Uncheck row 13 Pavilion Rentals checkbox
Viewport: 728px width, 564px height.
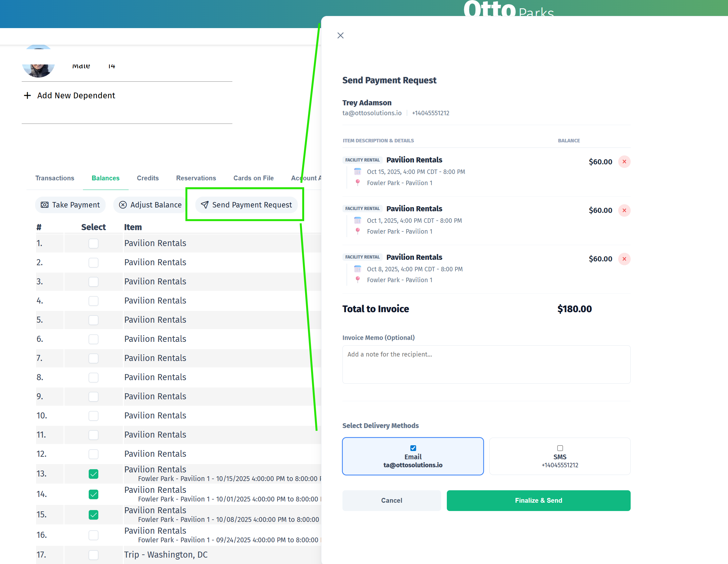(x=93, y=474)
